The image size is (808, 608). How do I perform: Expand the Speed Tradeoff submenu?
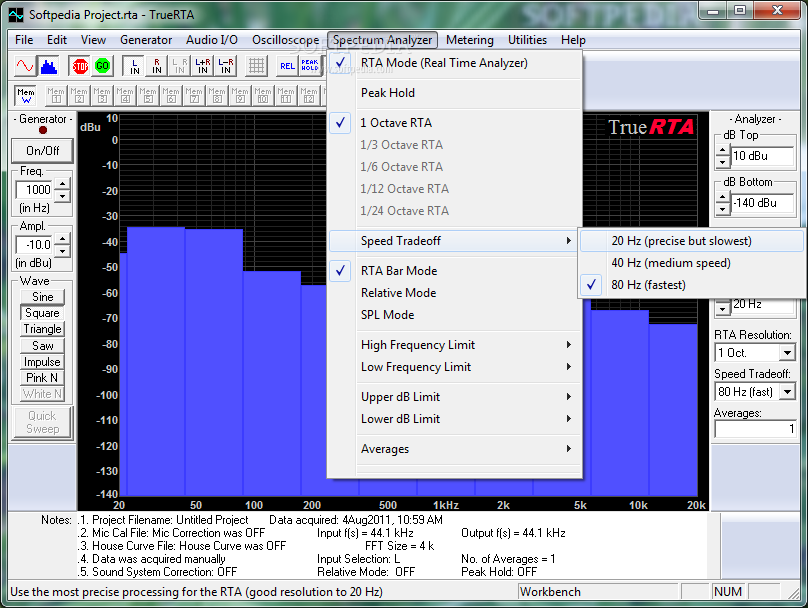click(455, 241)
